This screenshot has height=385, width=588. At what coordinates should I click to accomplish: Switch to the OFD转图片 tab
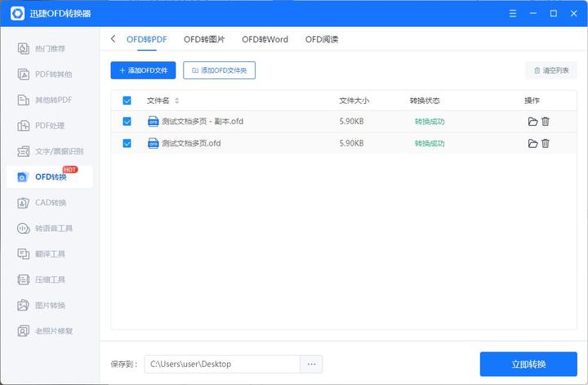click(x=204, y=39)
